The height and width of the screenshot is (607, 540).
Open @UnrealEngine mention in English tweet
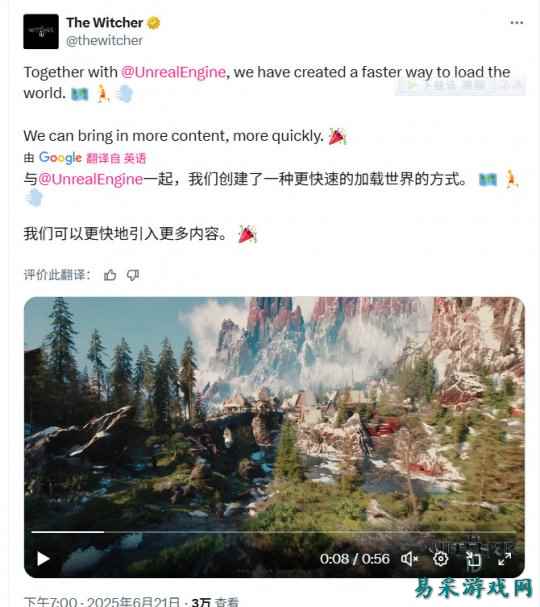coord(173,72)
